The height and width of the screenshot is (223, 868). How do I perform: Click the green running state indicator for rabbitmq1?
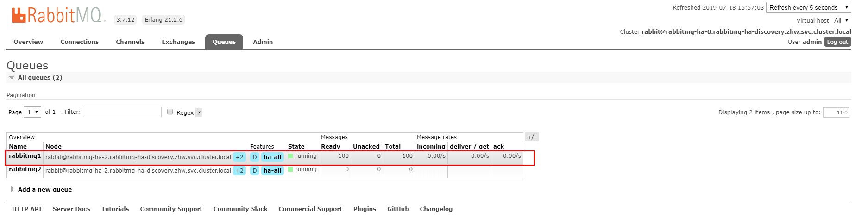point(290,156)
